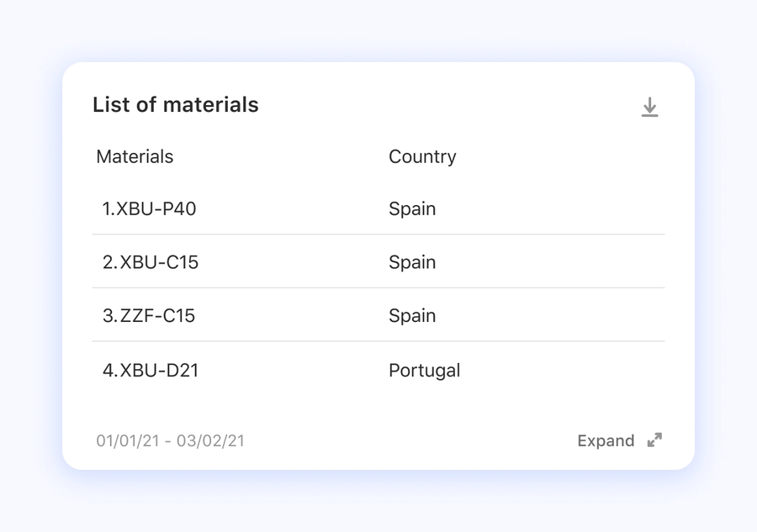
Task: Click the Expand text label
Action: click(606, 440)
